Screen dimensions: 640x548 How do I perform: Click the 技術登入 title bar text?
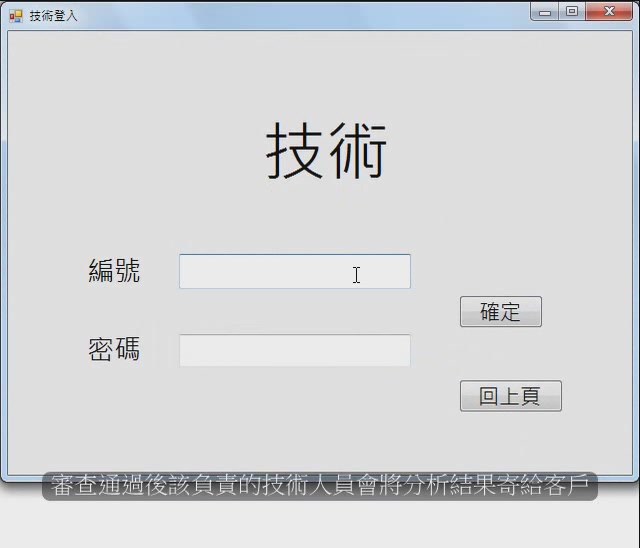pyautogui.click(x=53, y=16)
